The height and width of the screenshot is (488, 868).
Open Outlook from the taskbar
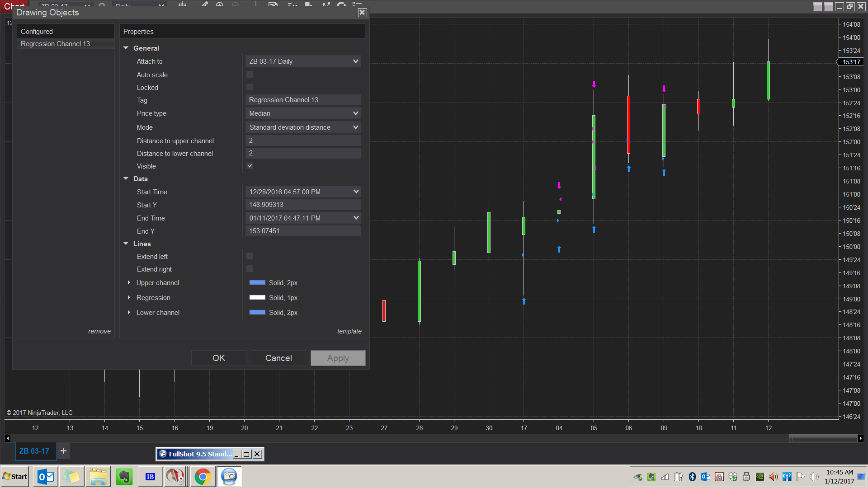coord(46,477)
